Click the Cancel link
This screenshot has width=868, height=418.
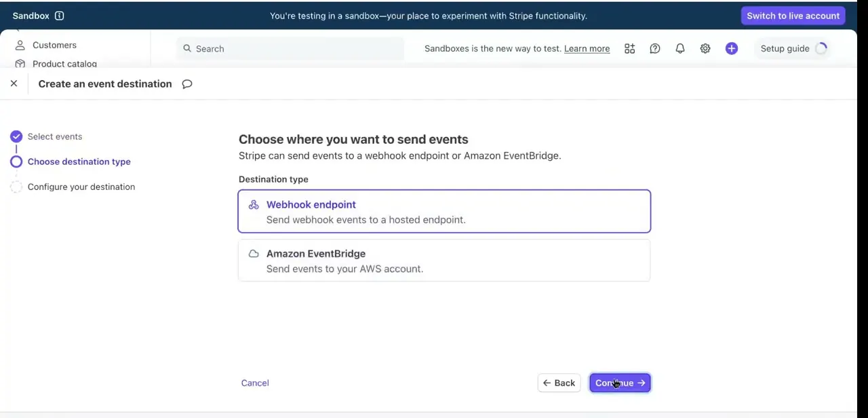pyautogui.click(x=255, y=383)
